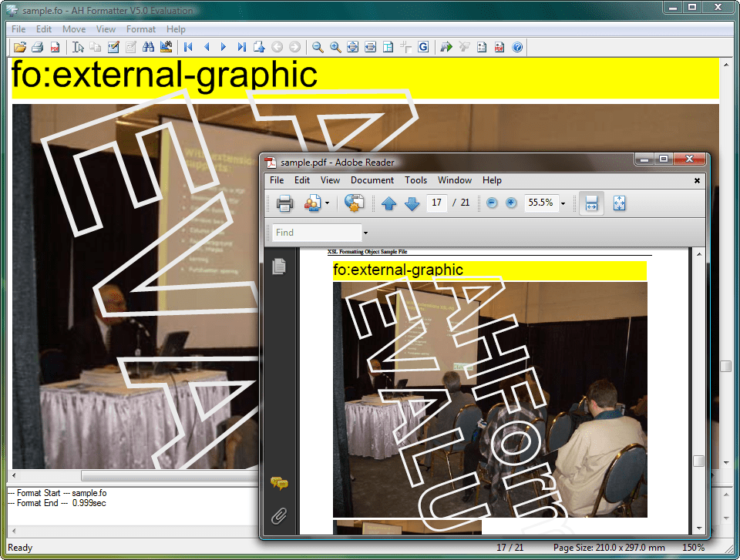Click the collaborate people icon in Adobe Reader
Screen dimensions: 740x560
click(312, 203)
